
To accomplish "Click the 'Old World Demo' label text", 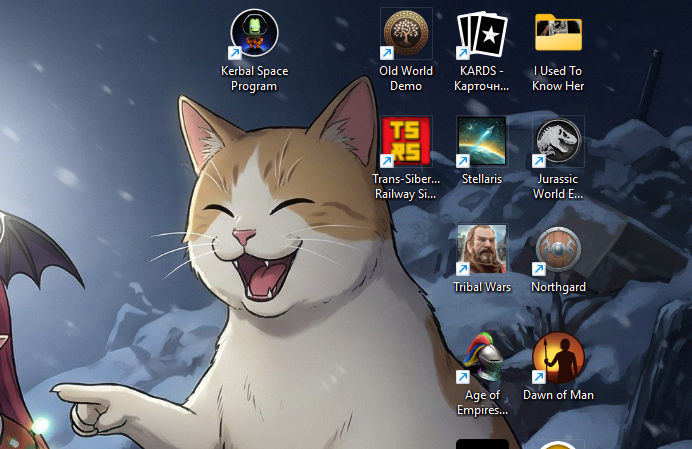I will (x=406, y=78).
